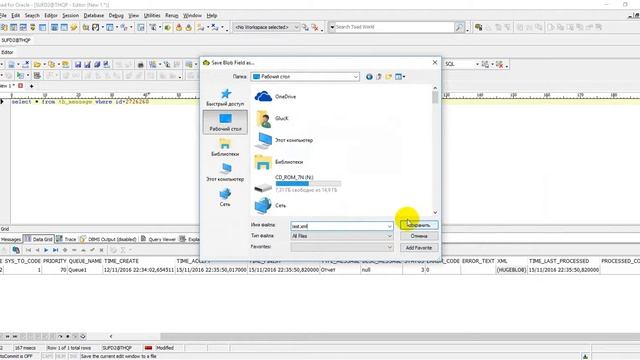The image size is (640, 360).
Task: Click the grid horizontal scrollbar left arrow
Action: [x=111, y=336]
